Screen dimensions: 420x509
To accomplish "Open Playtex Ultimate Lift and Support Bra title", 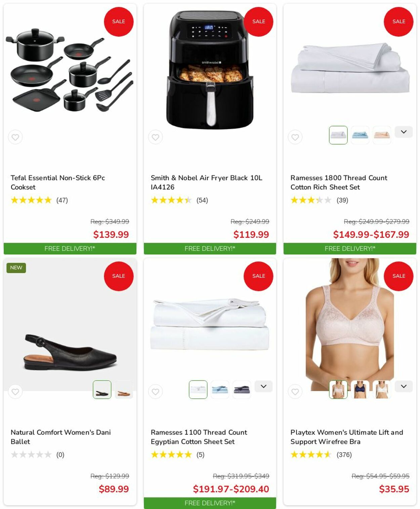I will coord(347,437).
